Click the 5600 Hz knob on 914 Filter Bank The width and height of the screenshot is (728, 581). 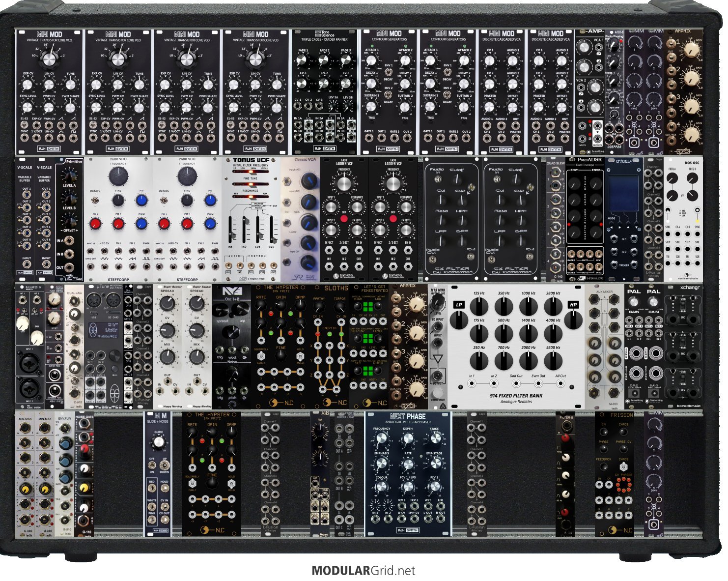(553, 361)
